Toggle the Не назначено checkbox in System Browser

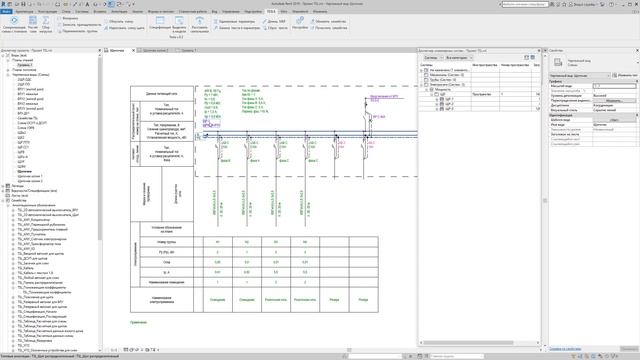pos(426,70)
